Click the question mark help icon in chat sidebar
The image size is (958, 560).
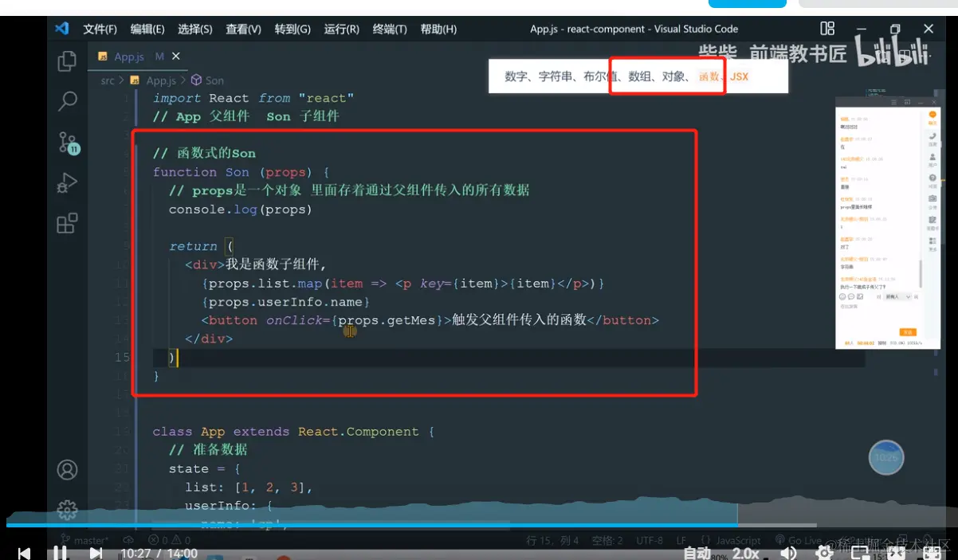point(932,179)
